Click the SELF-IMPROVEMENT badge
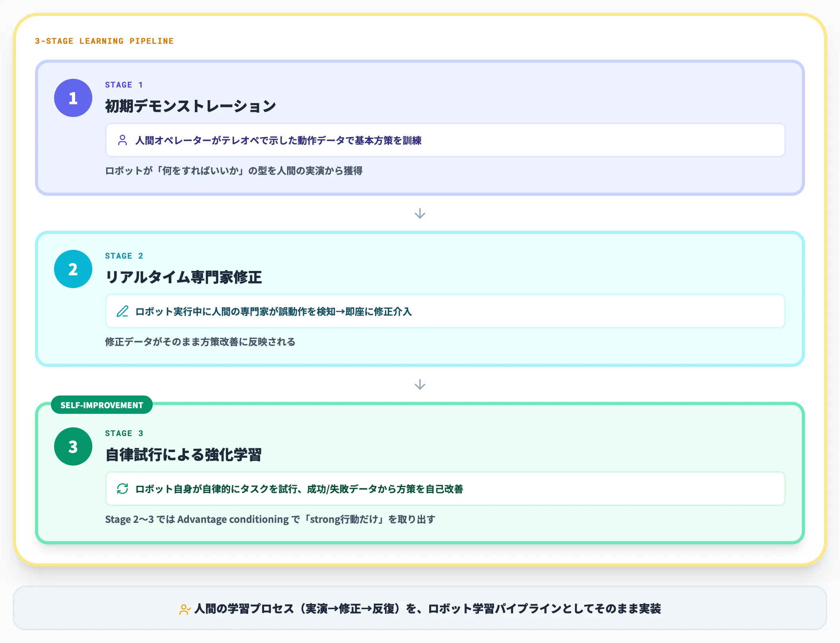The height and width of the screenshot is (643, 840). 102,405
